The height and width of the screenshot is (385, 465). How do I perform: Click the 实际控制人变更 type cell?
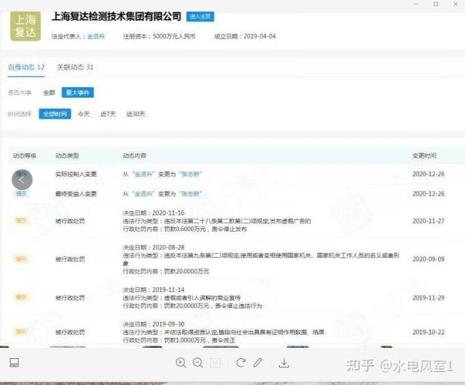point(76,174)
